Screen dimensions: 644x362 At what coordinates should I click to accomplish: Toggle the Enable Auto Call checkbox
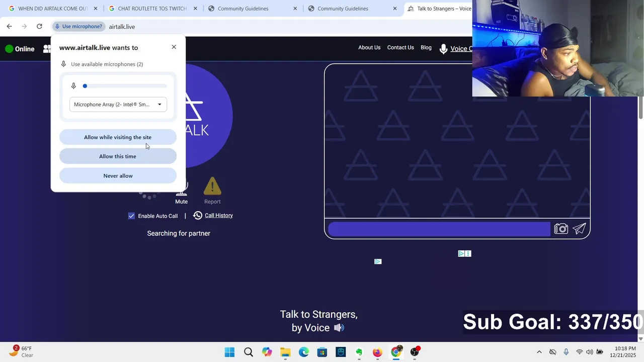tap(131, 216)
